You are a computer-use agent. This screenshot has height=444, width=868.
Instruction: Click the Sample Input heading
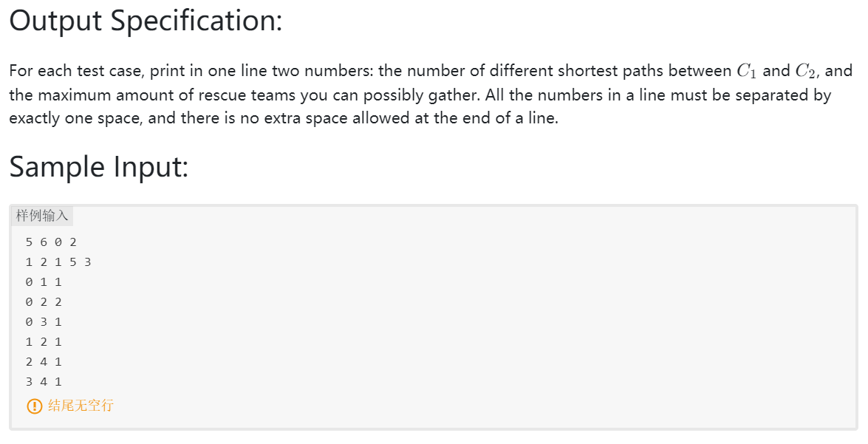(99, 166)
